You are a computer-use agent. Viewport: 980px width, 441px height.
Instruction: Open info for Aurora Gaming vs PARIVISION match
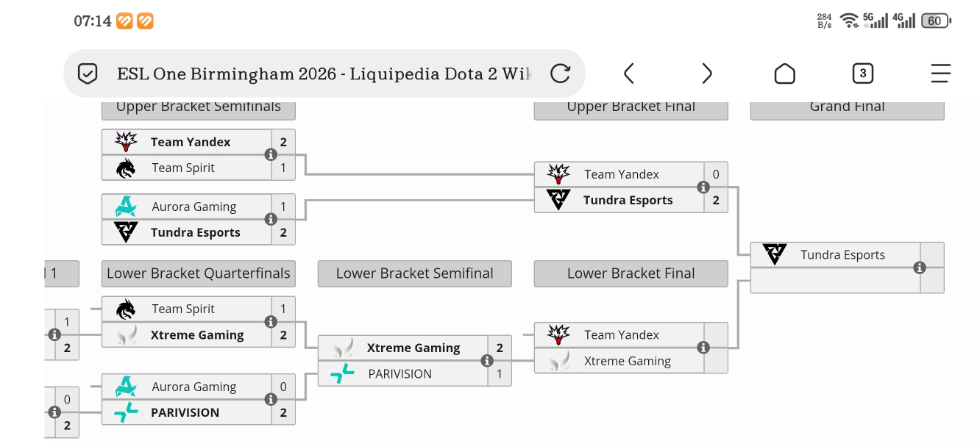[x=271, y=399]
